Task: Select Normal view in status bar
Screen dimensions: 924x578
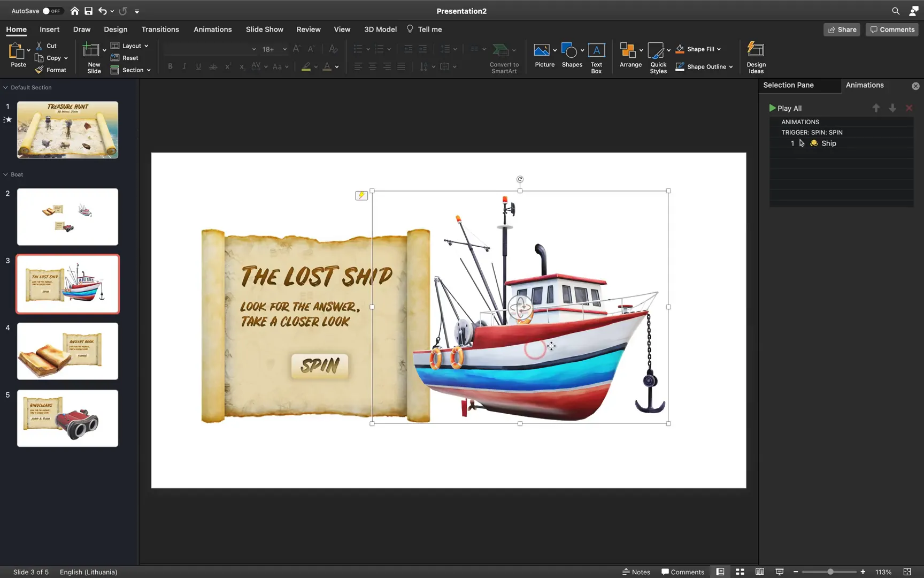Action: [720, 572]
